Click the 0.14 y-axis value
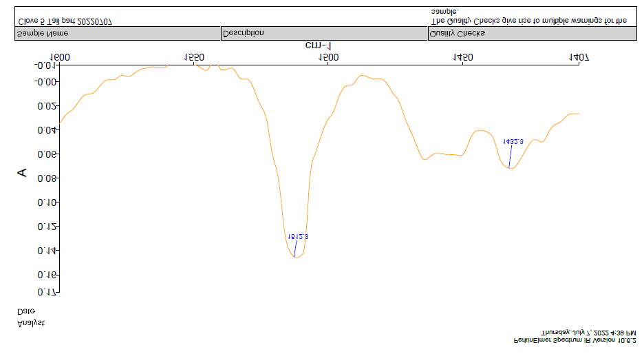Image resolution: width=644 pixels, height=354 pixels. (46, 251)
